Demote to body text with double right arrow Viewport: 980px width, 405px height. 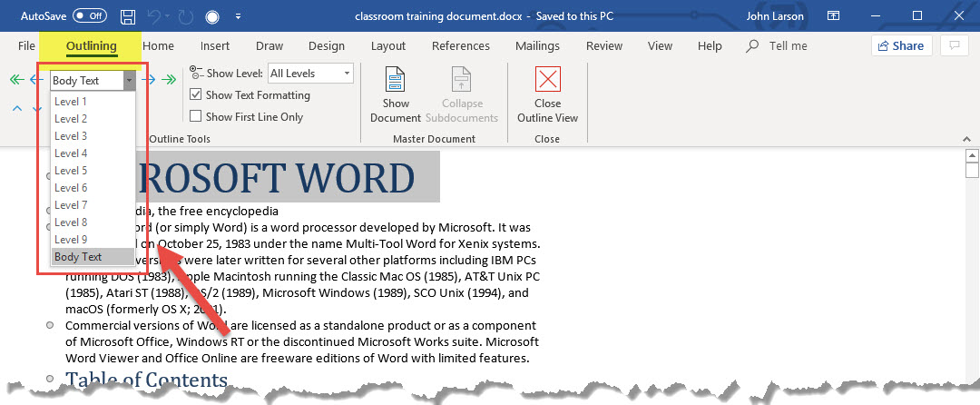click(169, 80)
